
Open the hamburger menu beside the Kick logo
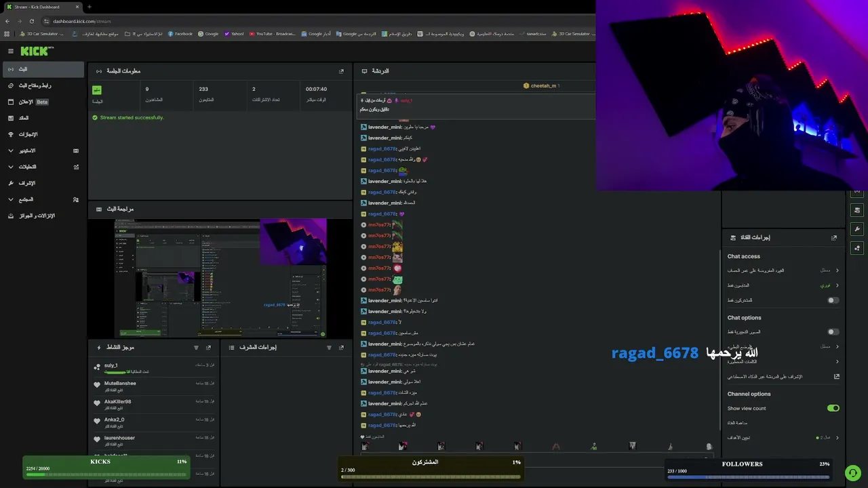11,51
